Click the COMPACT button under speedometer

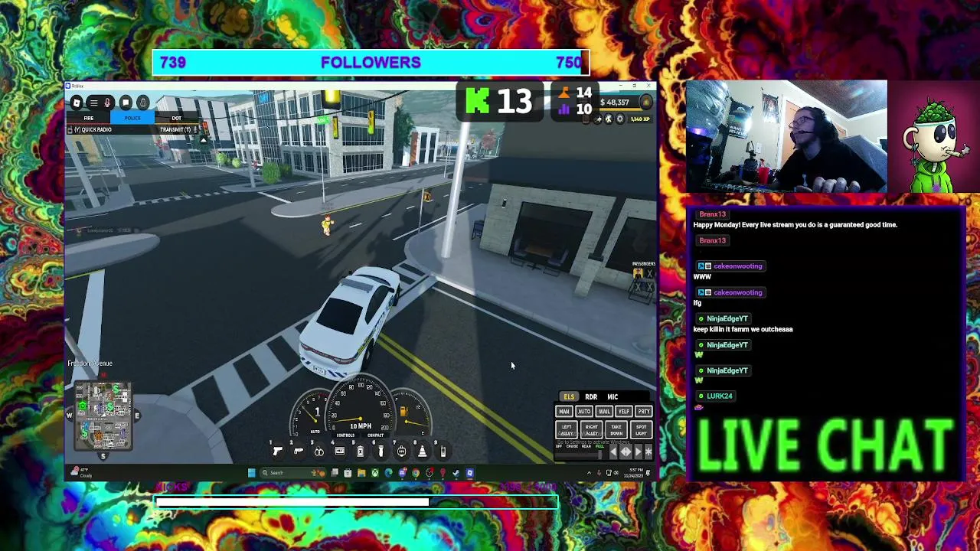click(375, 435)
